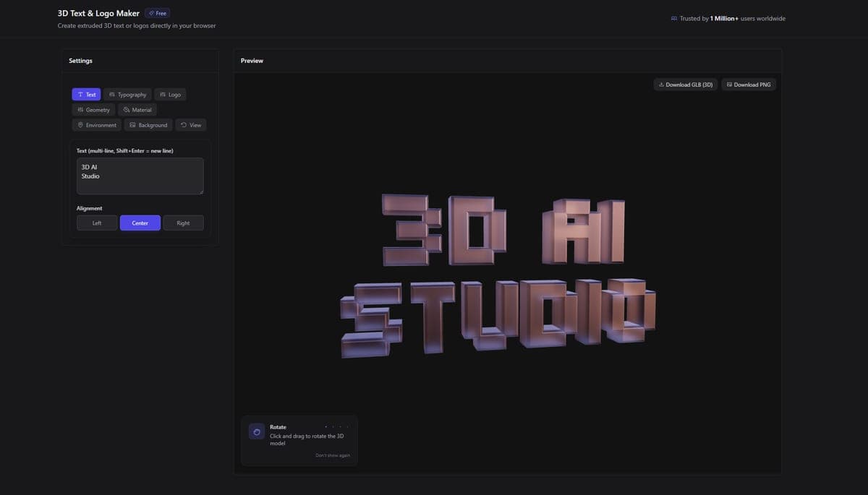Click the "3D Text & Logo Maker" title
Screen dimensions: 868x495
[98, 13]
